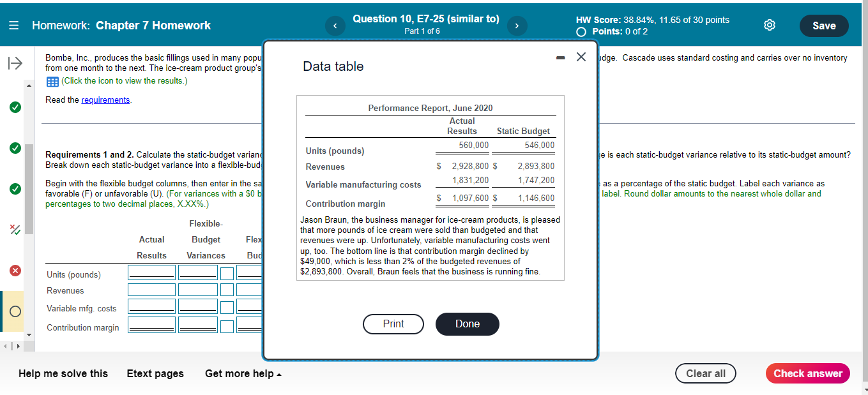Open the hamburger navigation menu
Screen dimensions: 868x395
(14, 26)
